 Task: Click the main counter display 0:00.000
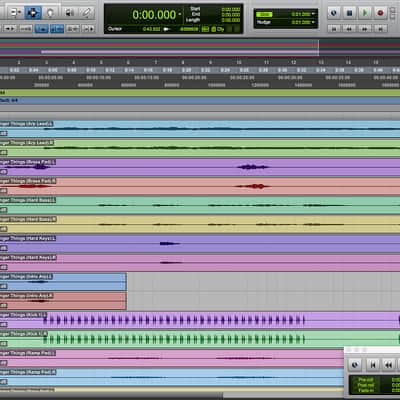coord(154,15)
